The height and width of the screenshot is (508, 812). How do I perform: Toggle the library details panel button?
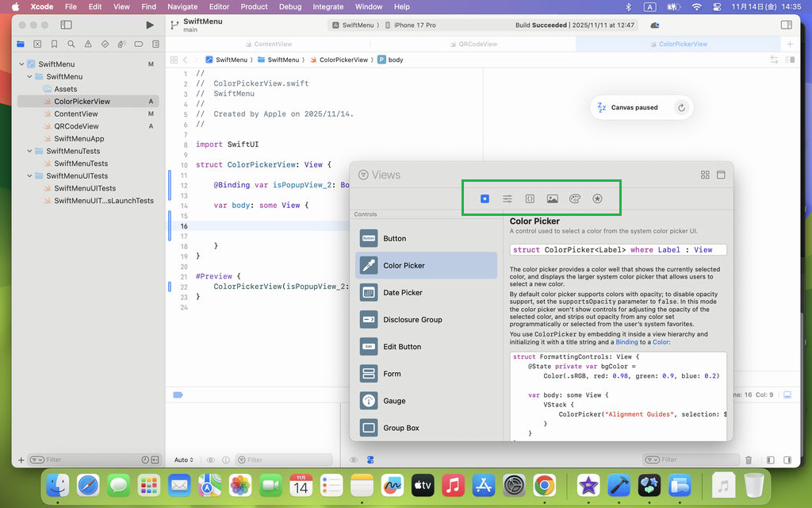click(721, 175)
